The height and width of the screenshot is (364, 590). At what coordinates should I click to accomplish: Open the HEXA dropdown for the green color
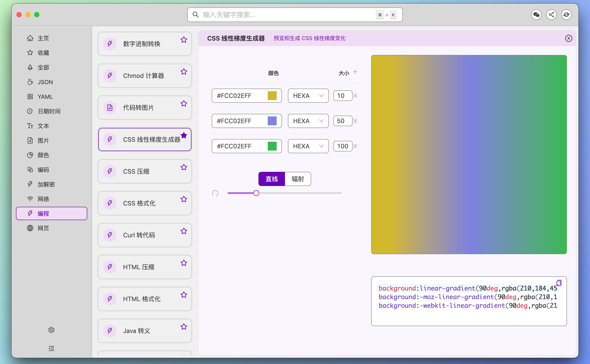(x=308, y=146)
